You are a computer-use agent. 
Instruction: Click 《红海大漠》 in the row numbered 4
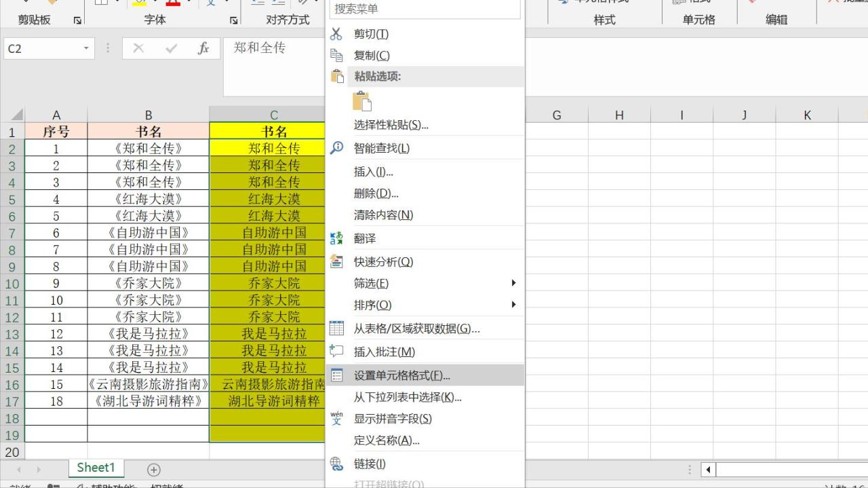[149, 199]
